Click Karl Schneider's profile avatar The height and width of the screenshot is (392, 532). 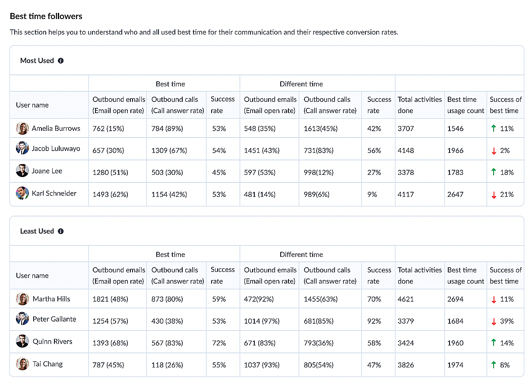click(x=22, y=193)
